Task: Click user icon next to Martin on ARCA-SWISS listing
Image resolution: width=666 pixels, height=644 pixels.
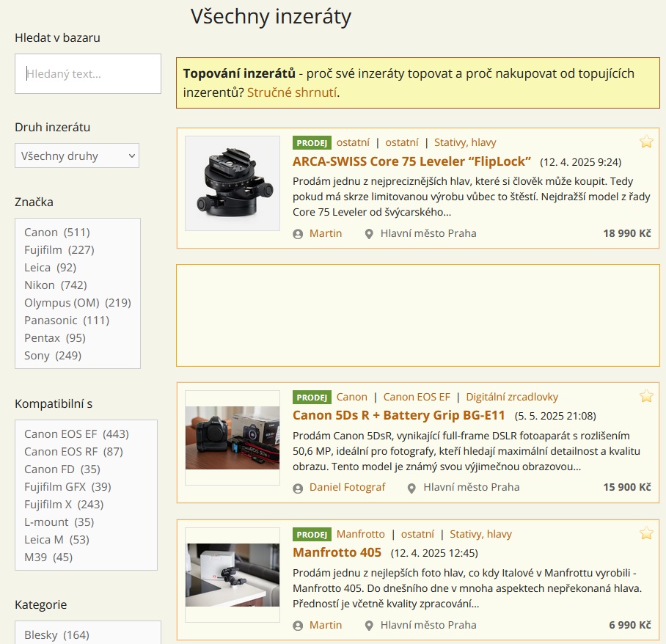Action: tap(298, 234)
